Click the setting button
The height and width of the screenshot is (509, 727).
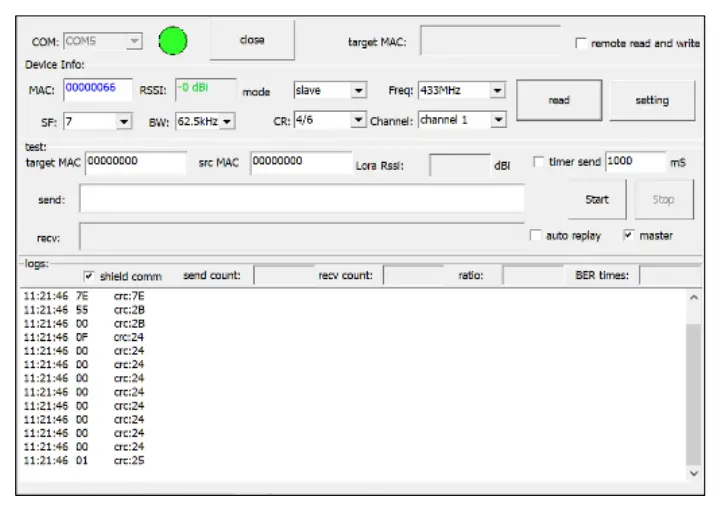pos(652,100)
